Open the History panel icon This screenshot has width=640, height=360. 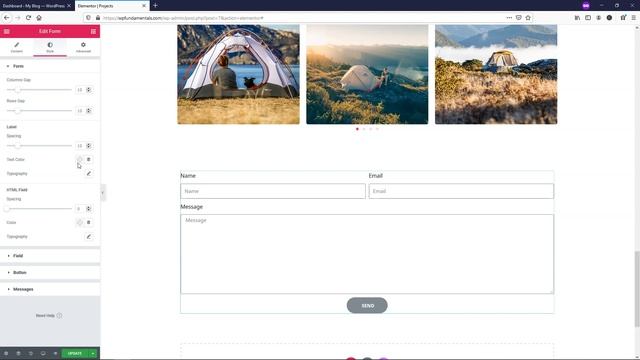[31, 353]
